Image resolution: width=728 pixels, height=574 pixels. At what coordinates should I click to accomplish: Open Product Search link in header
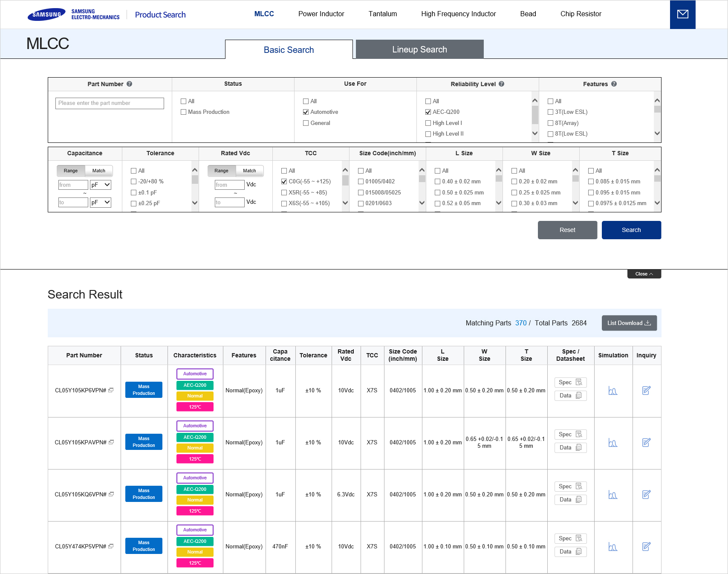coord(160,14)
